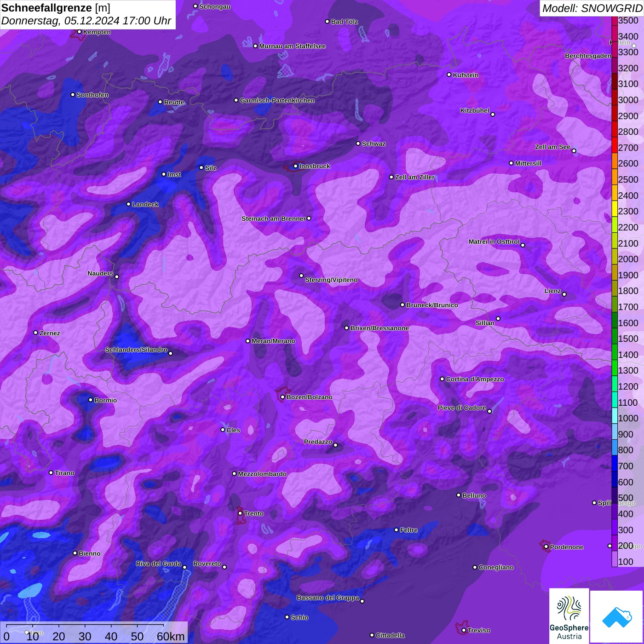Screen dimensions: 644x644
Task: Select the 3500 m legend color
Action: pyautogui.click(x=614, y=21)
